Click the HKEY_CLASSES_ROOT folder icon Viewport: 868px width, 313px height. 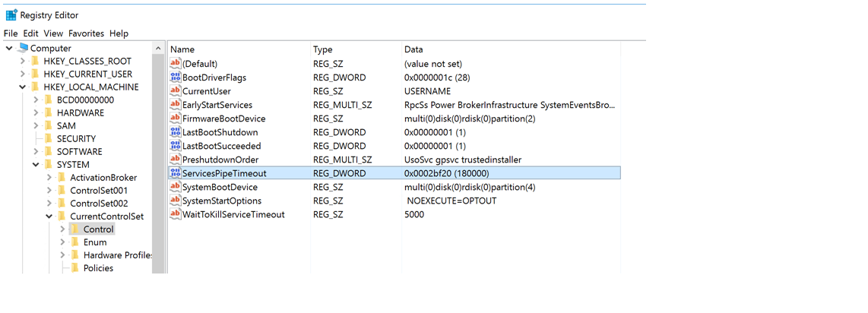coord(36,61)
